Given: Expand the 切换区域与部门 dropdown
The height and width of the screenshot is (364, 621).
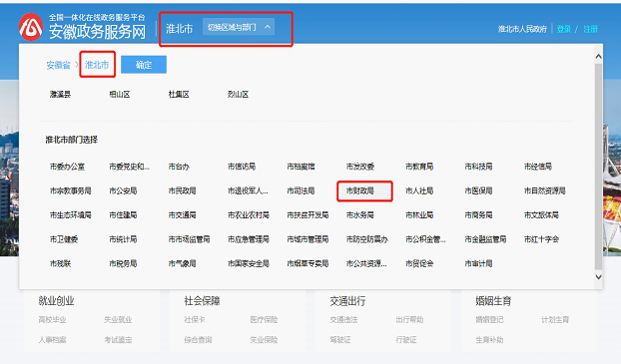Looking at the screenshot, I should 239,27.
